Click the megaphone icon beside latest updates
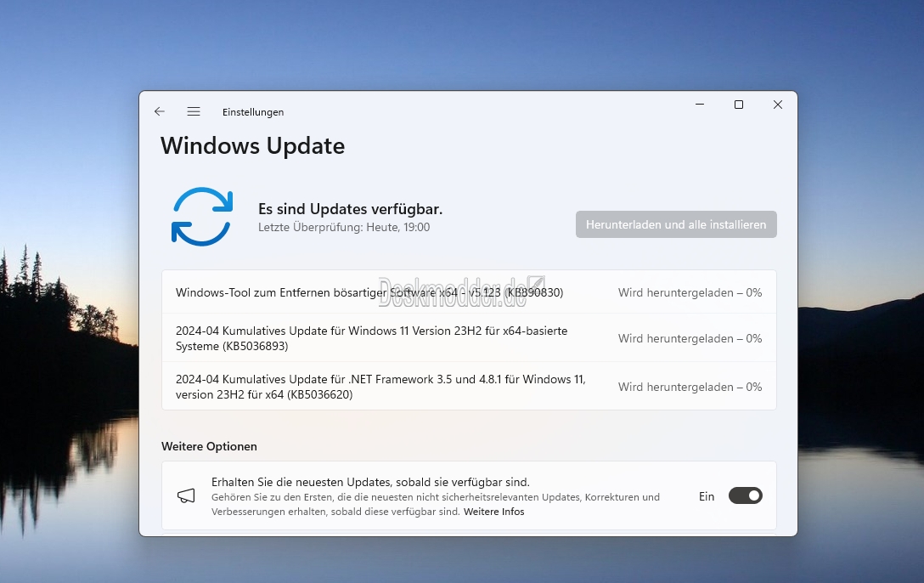This screenshot has height=583, width=924. [186, 495]
